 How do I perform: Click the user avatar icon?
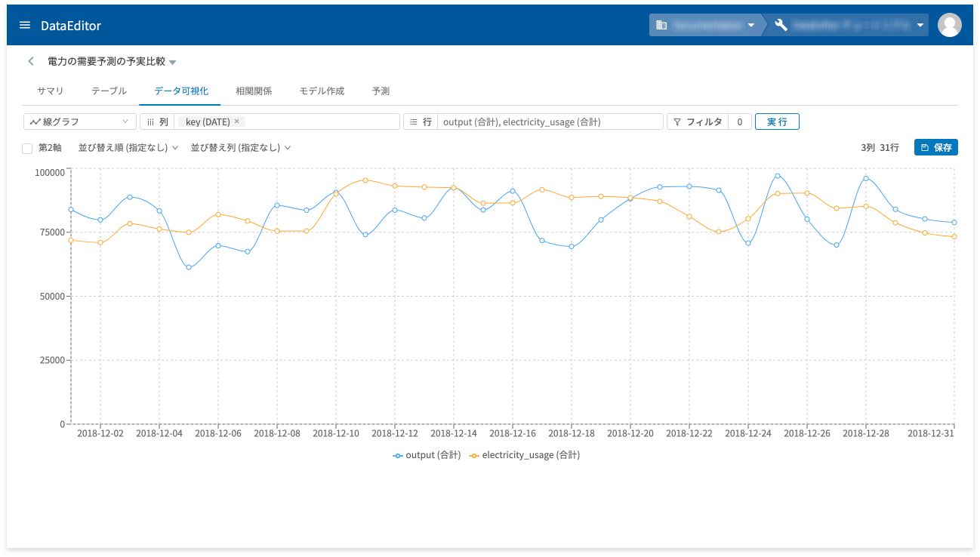[x=949, y=25]
